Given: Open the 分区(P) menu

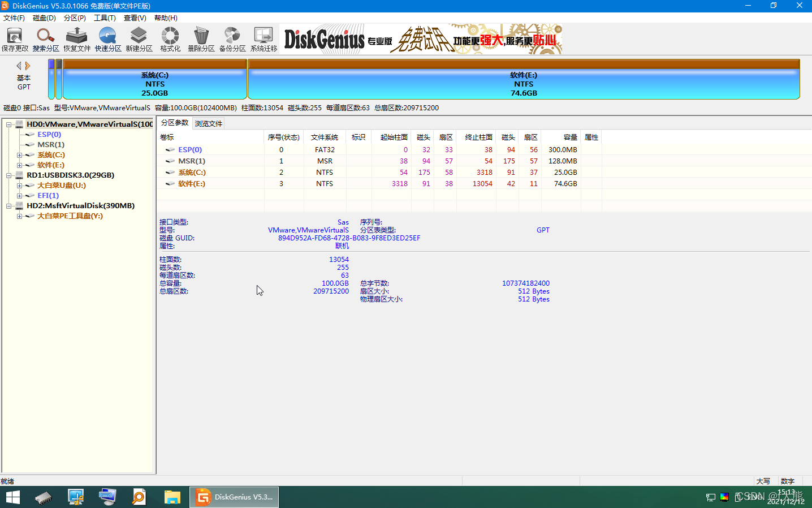Looking at the screenshot, I should click(75, 18).
